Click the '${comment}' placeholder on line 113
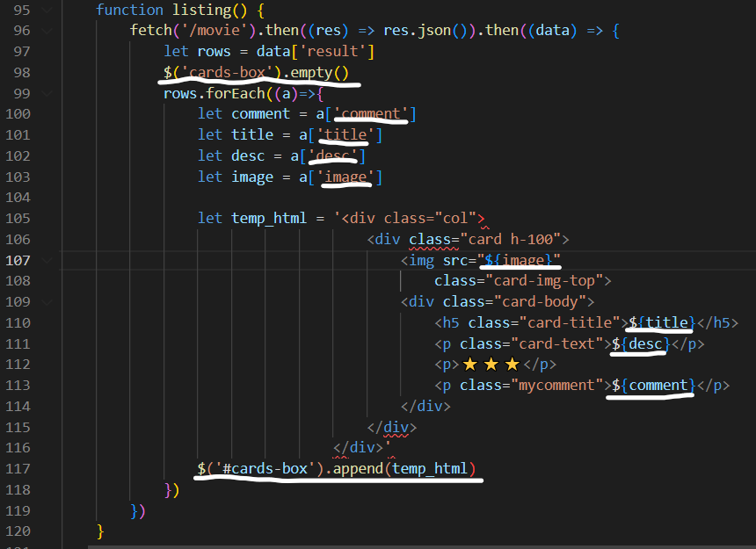 [x=654, y=386]
